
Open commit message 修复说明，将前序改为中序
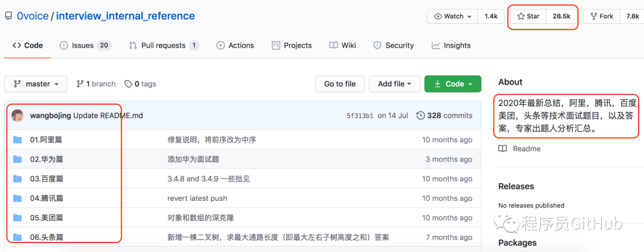point(212,140)
